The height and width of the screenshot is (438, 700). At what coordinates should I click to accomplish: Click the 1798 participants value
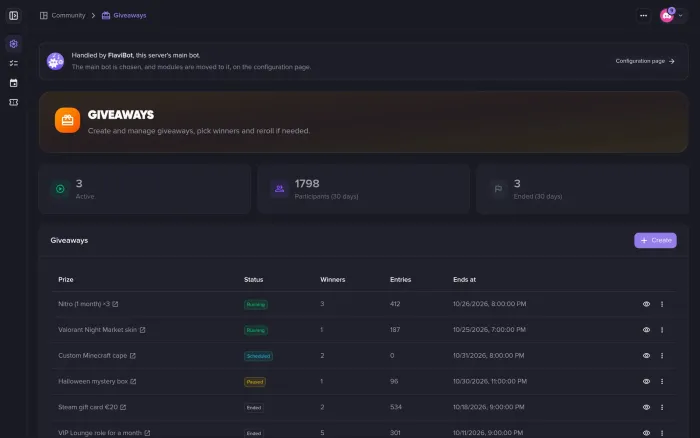coord(307,184)
